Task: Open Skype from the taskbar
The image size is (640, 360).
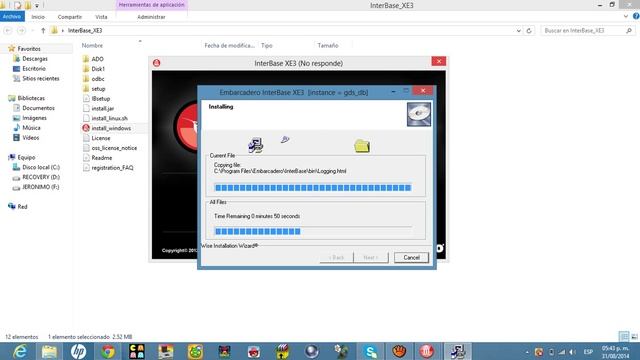Action: [x=371, y=351]
